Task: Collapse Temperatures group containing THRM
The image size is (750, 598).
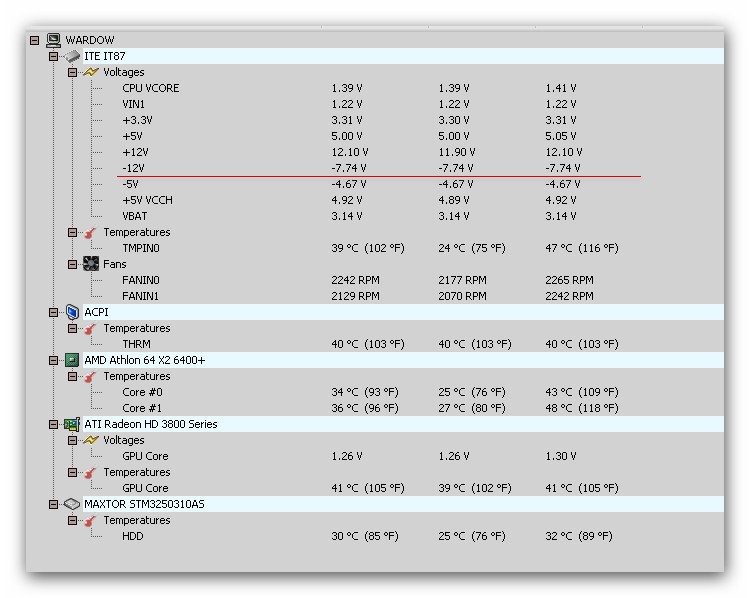Action: [x=72, y=329]
